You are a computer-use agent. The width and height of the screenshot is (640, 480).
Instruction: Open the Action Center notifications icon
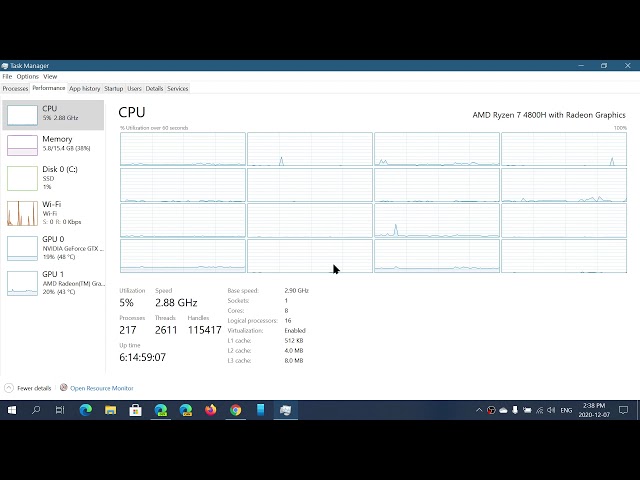tap(623, 410)
